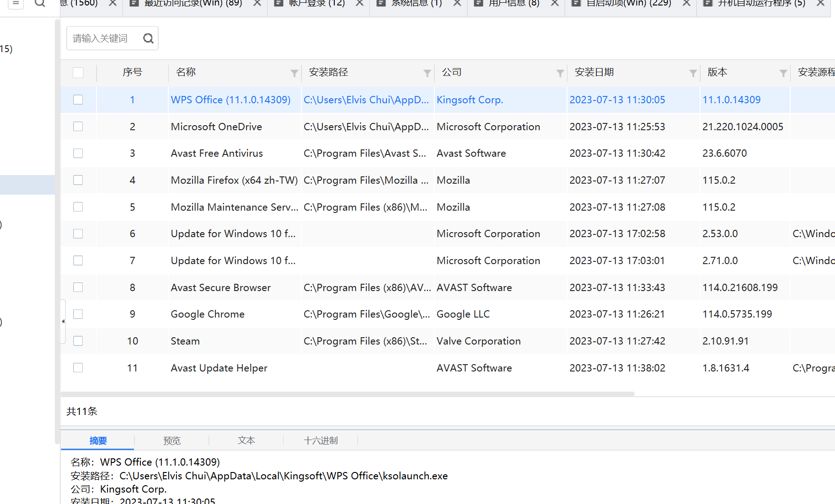Viewport: 835px width, 504px height.
Task: Click the left panel's vertical scrollbar
Action: pos(57,232)
